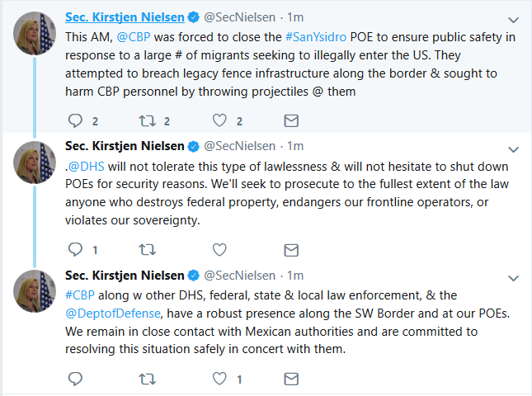
Task: Retweet the San Ysidro POE closure tweet
Action: coord(148,121)
